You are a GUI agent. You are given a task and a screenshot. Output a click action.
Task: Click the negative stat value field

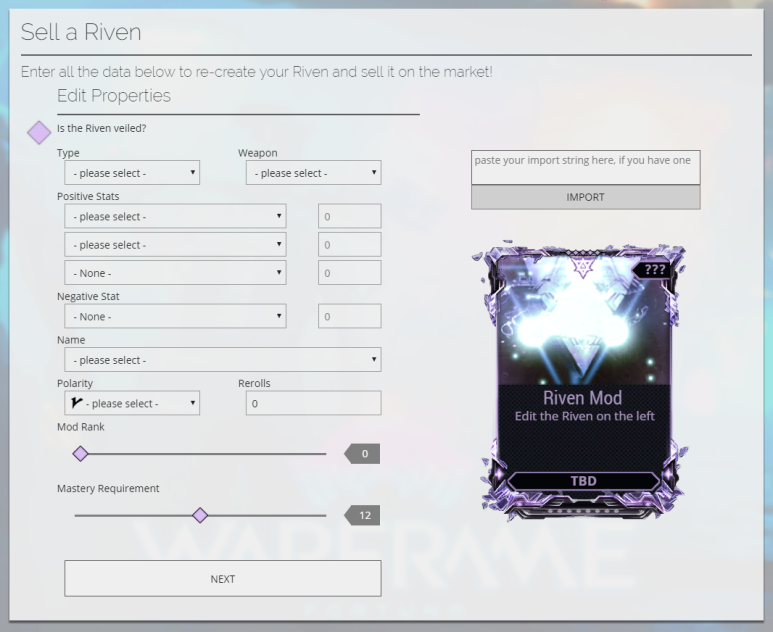pos(349,316)
